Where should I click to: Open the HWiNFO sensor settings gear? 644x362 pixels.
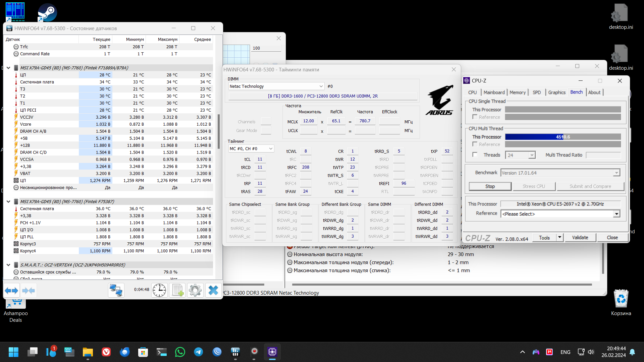point(195,290)
